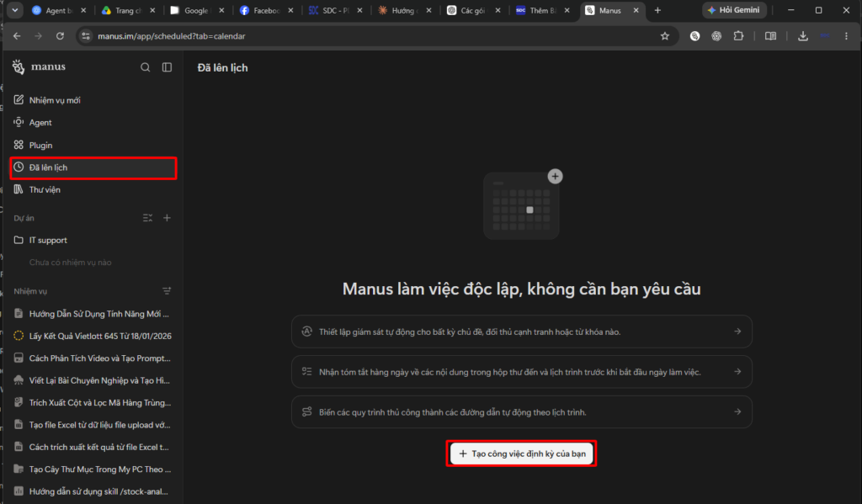Go to the Plugin page

(x=93, y=145)
